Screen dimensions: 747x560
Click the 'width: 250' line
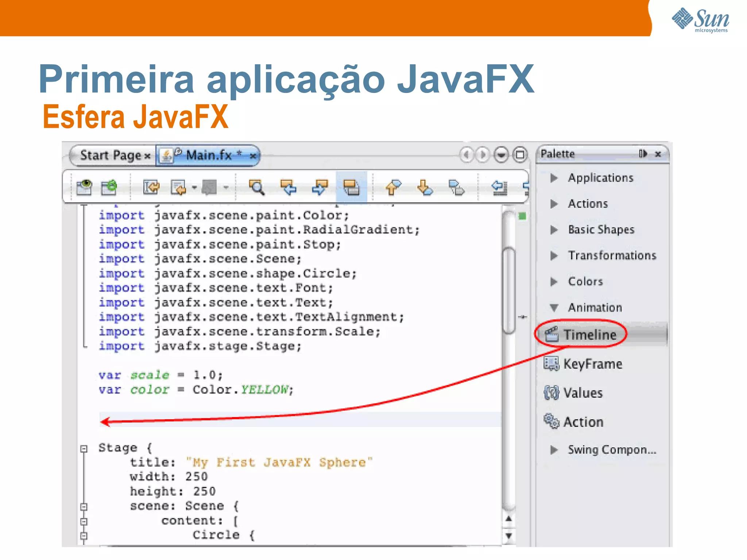pos(169,477)
